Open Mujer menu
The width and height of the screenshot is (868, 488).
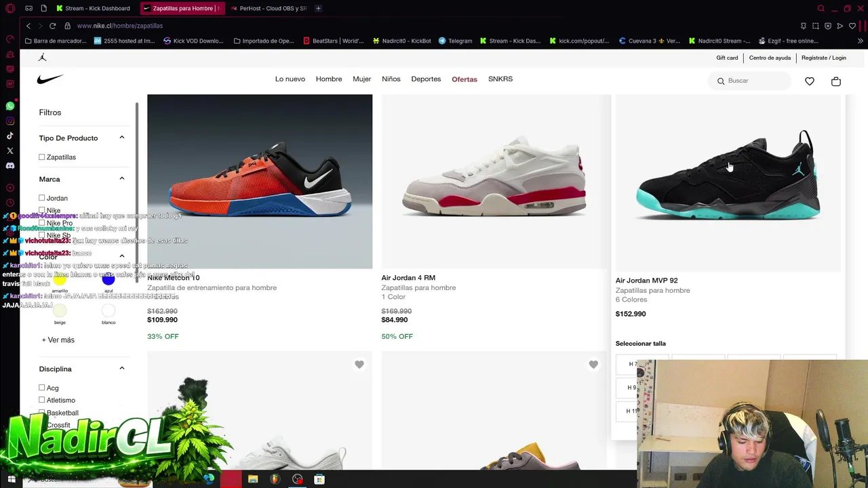[x=362, y=79]
